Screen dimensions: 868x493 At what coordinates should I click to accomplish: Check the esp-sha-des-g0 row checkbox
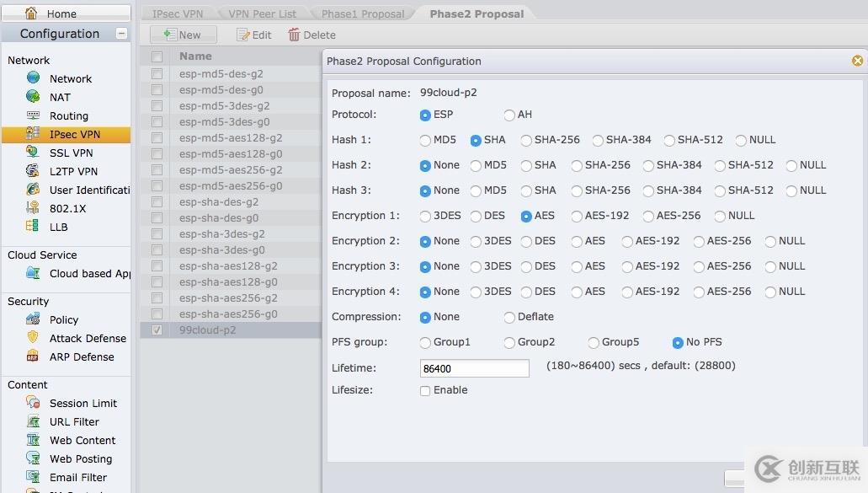point(157,217)
